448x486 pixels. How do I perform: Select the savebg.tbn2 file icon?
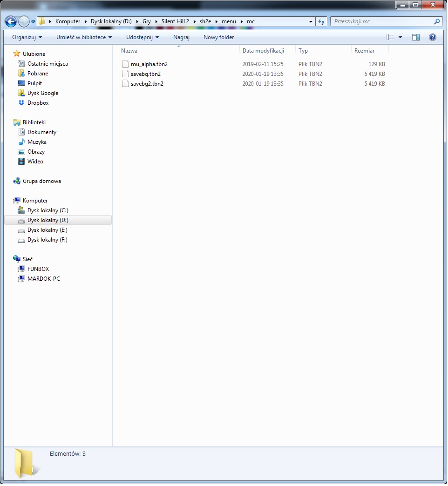125,74
